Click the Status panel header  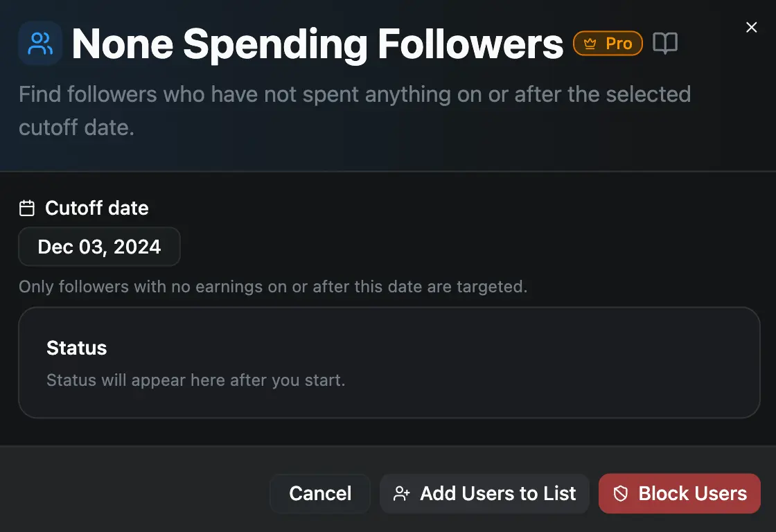(x=76, y=348)
